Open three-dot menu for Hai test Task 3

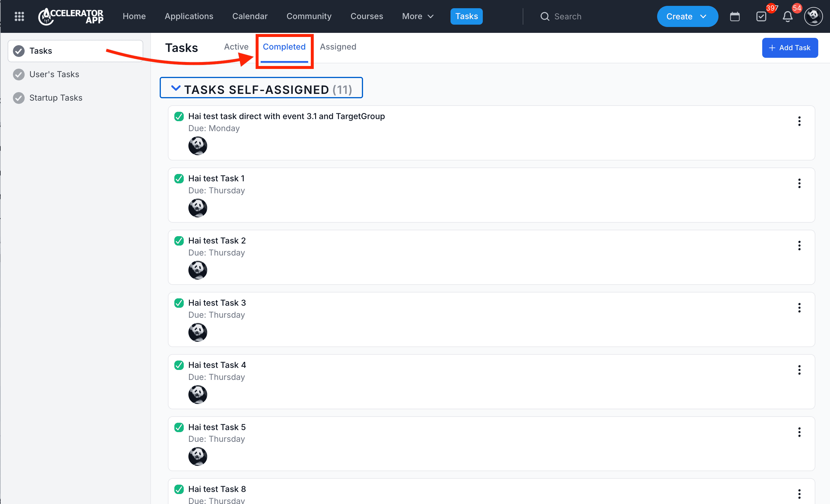tap(799, 308)
